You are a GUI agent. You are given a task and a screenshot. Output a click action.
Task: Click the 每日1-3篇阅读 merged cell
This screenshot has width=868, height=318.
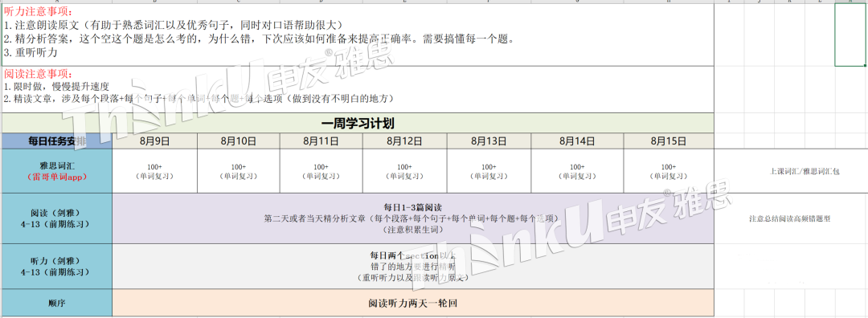(413, 218)
